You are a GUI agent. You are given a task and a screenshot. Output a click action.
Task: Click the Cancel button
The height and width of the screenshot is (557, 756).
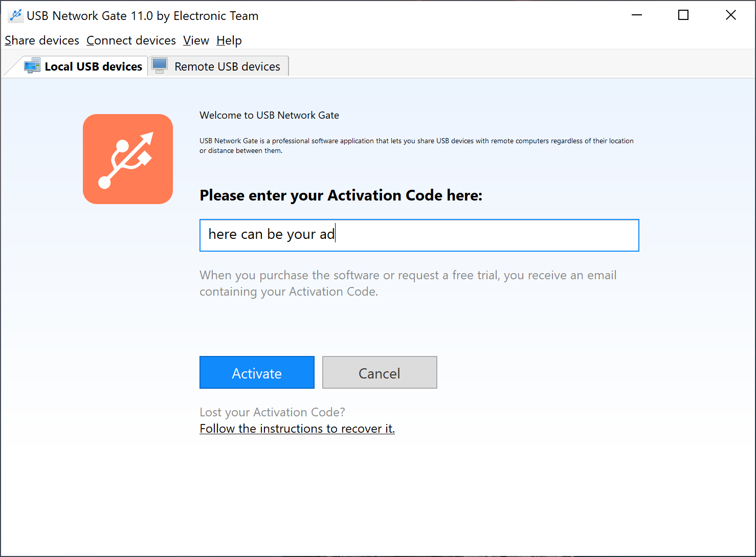tap(380, 372)
